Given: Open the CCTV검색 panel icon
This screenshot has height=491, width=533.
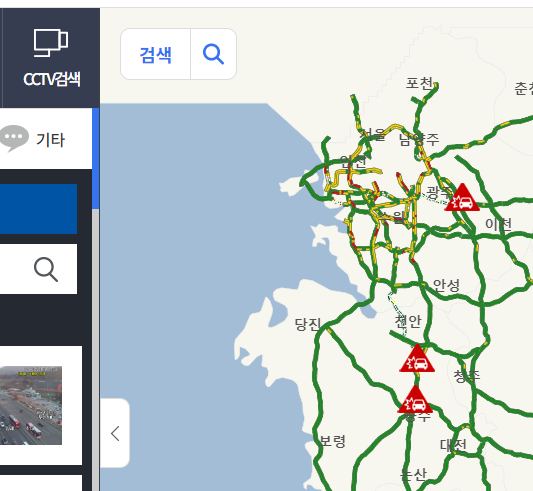Looking at the screenshot, I should click(x=51, y=43).
